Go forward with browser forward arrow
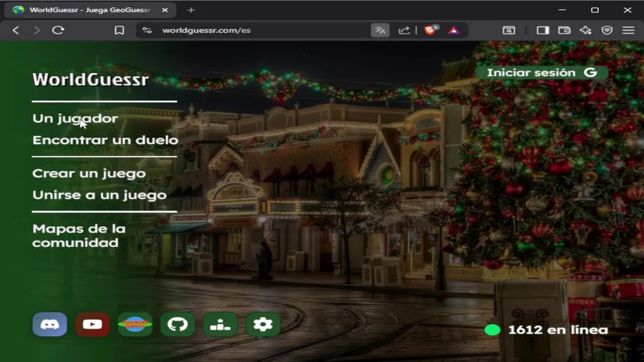 36,30
